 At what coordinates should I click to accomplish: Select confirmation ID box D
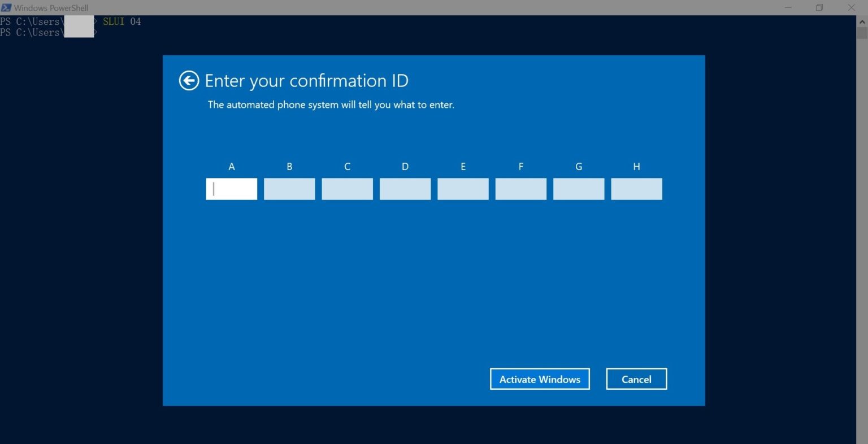pos(405,189)
